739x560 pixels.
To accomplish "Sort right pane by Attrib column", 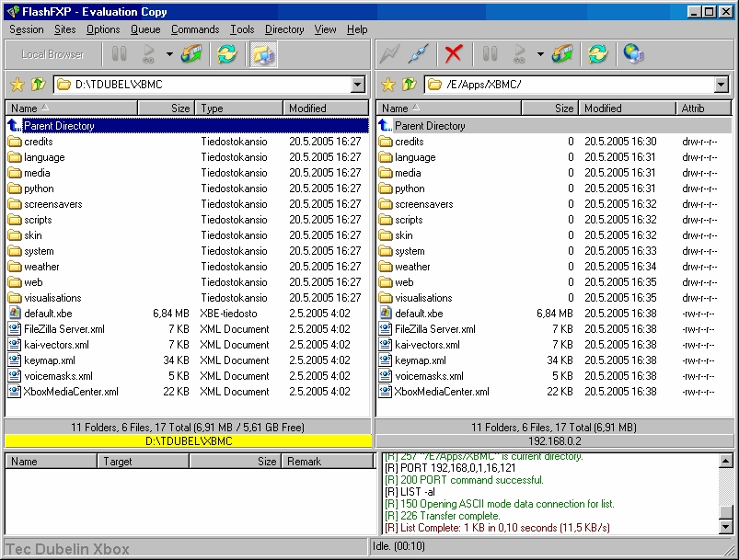I will (703, 109).
